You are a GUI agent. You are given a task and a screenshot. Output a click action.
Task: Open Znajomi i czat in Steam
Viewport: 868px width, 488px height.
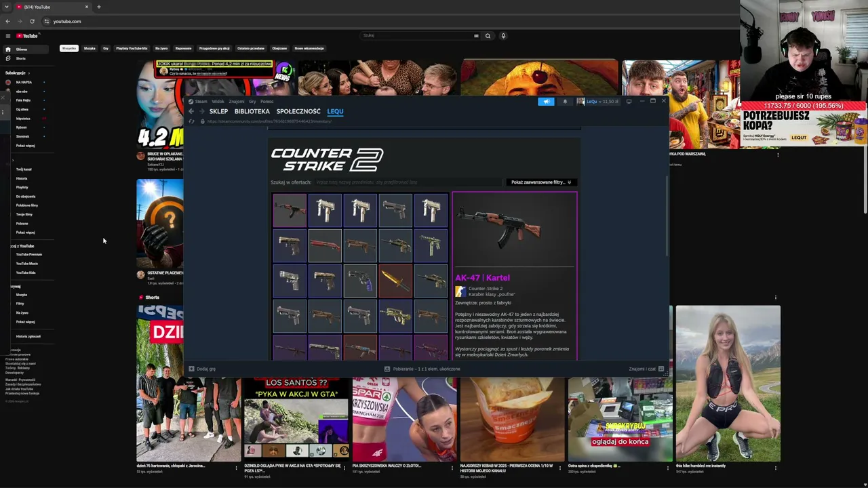646,369
